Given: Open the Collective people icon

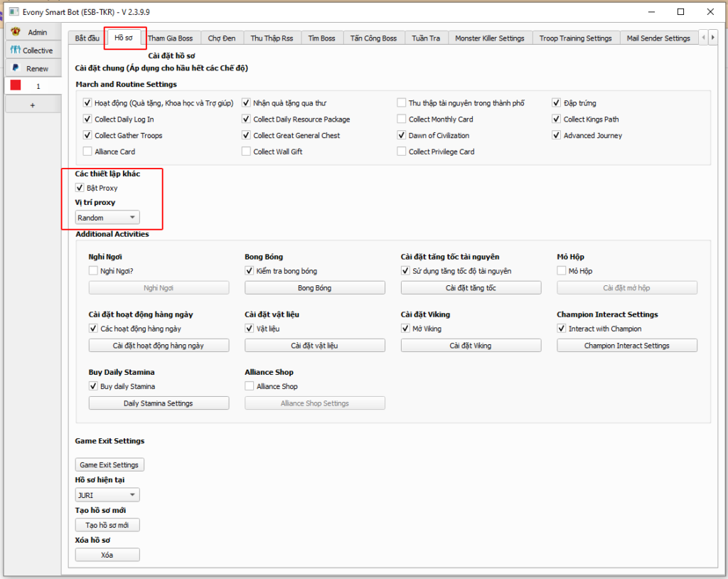Looking at the screenshot, I should click(x=16, y=51).
